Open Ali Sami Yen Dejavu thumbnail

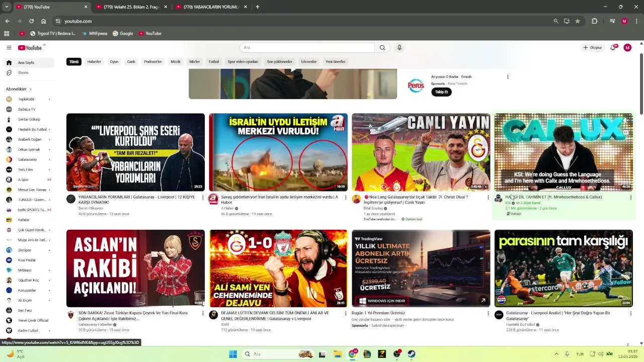coord(278,268)
